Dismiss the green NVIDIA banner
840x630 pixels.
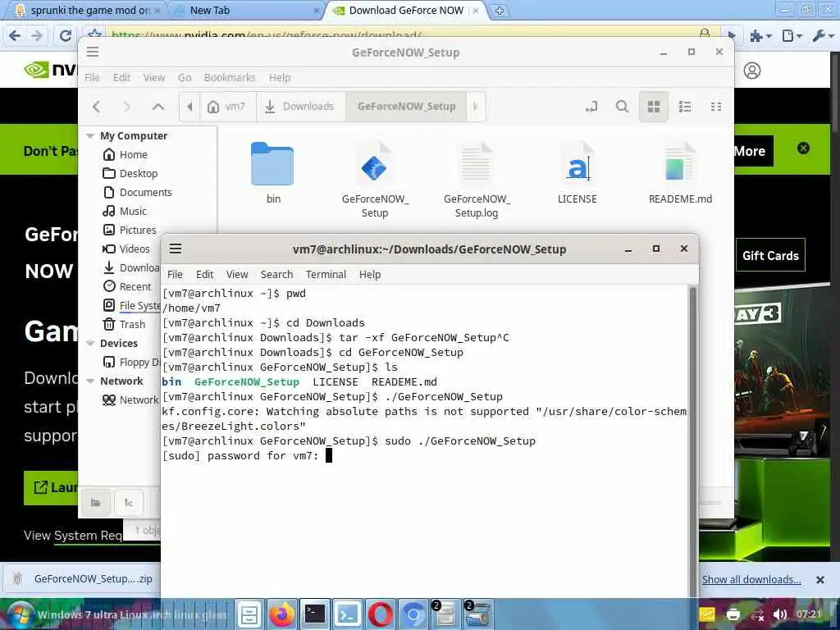(803, 148)
